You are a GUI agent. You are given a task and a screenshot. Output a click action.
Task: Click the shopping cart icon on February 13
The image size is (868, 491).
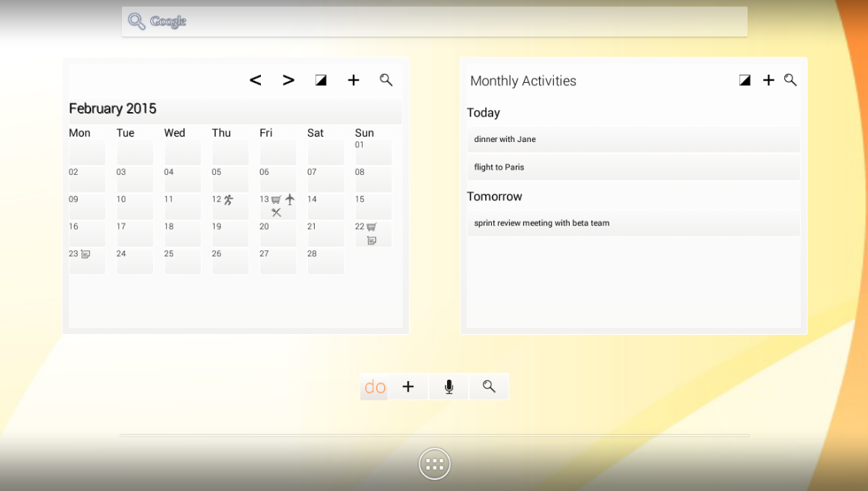coord(275,200)
